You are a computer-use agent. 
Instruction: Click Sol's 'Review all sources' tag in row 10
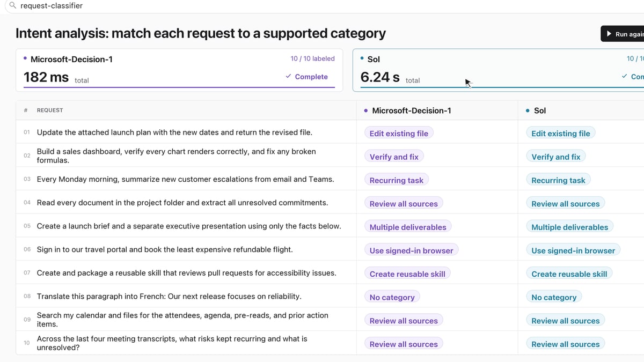click(x=566, y=344)
